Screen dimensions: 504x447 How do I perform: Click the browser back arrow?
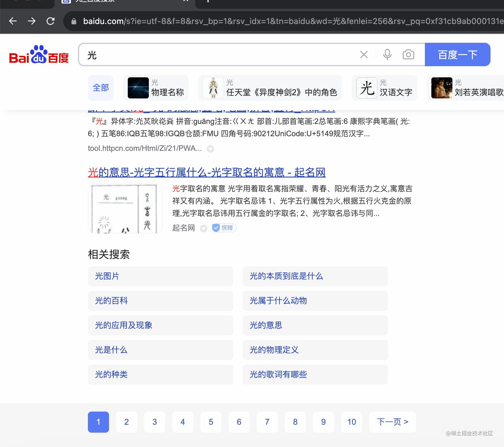tap(13, 21)
